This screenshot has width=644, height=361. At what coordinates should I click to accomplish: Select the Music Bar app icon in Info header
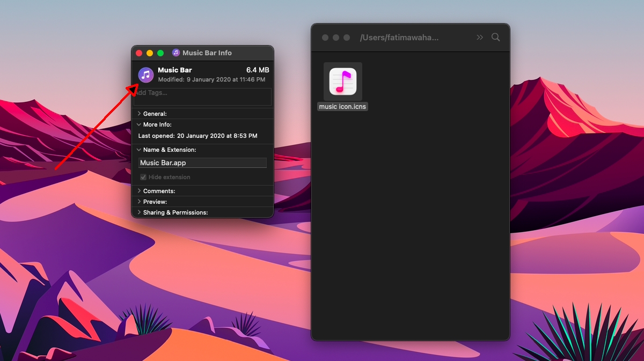[145, 75]
